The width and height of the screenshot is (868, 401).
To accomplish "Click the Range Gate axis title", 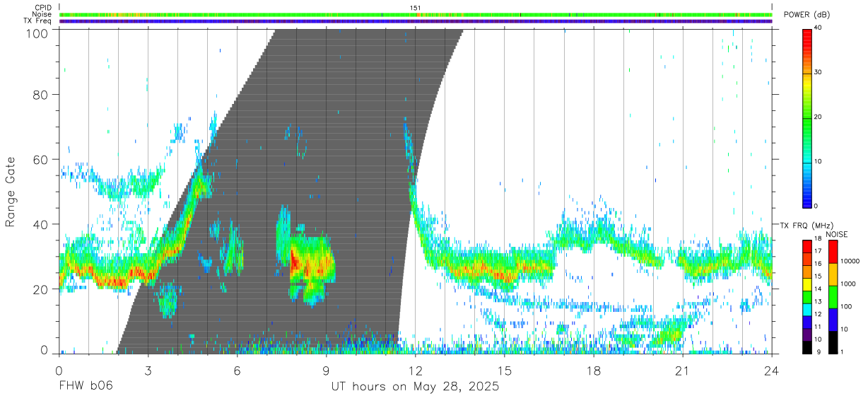I will tap(11, 192).
